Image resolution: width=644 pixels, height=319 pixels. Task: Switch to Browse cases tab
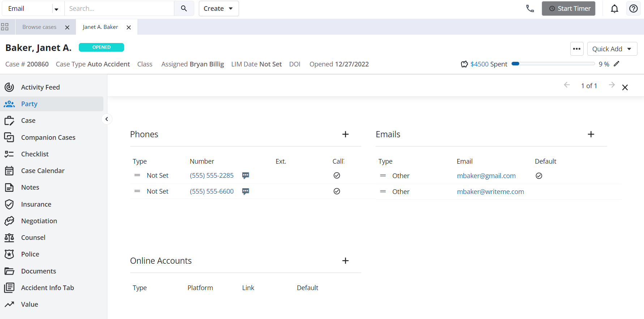(x=39, y=27)
